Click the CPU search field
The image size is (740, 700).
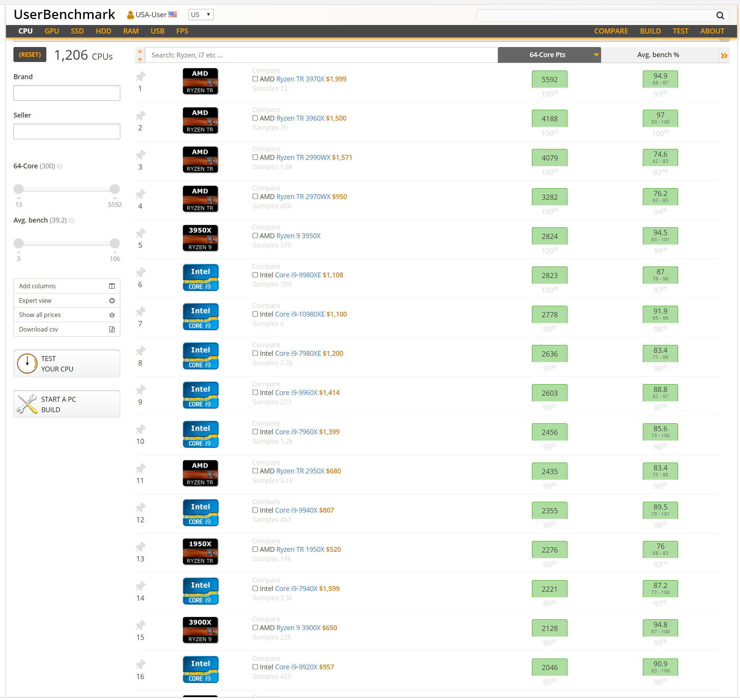321,55
